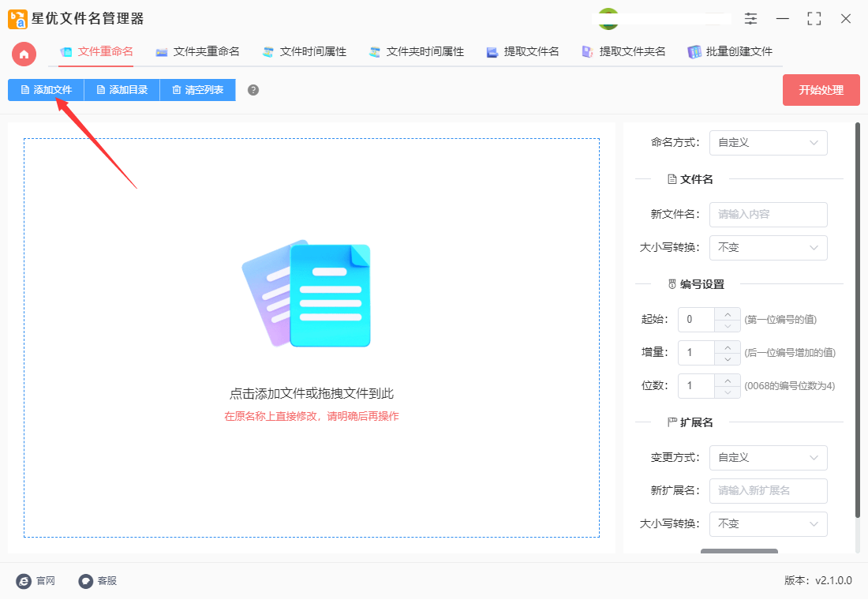Click the gray help question mark icon
Image resolution: width=868 pixels, height=600 pixels.
(x=253, y=90)
